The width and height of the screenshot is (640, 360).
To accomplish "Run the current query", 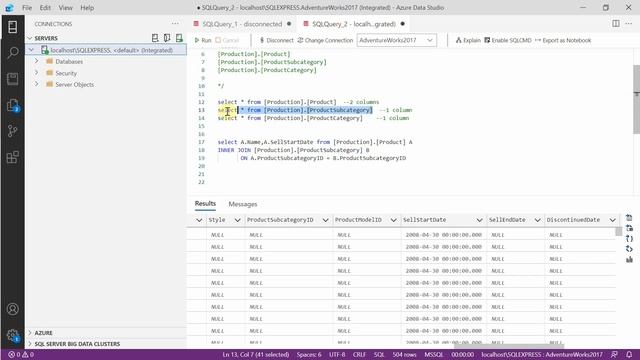I will 203,40.
